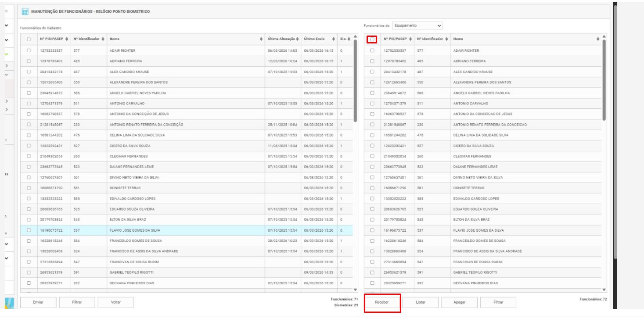Sort by Último Envio column arrows
This screenshot has height=319, width=644.
click(334, 39)
